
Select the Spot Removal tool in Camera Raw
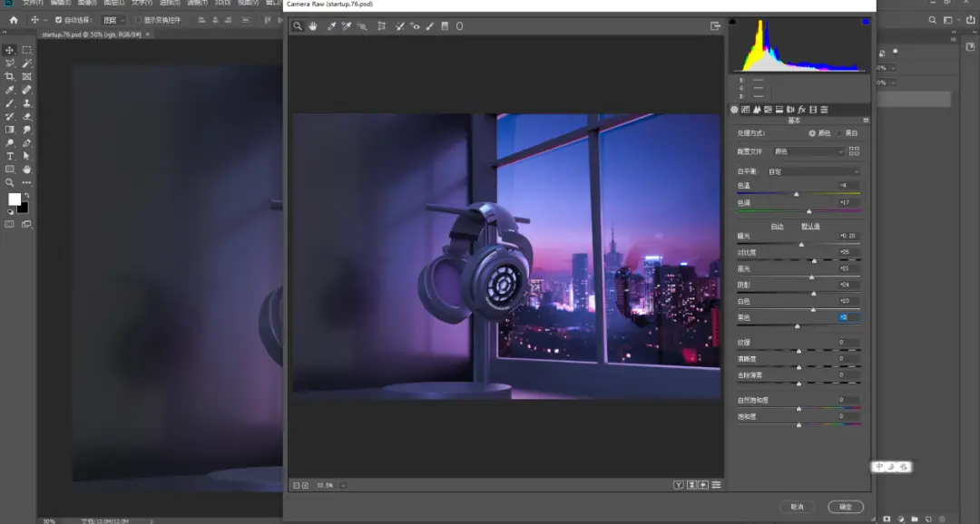[x=400, y=26]
